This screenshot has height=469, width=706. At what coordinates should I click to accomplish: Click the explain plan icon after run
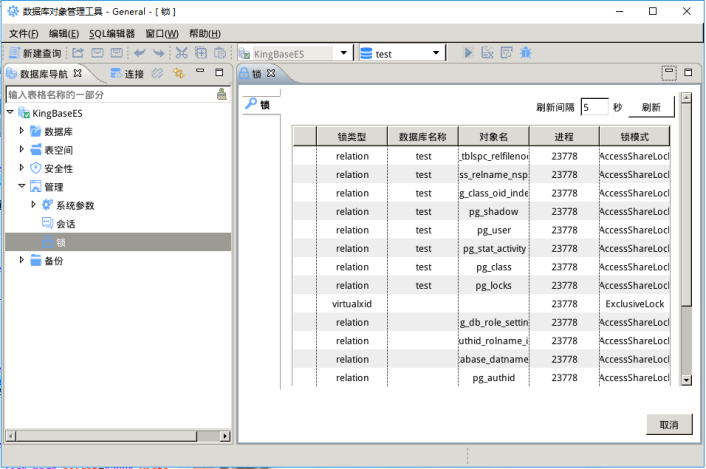(487, 53)
